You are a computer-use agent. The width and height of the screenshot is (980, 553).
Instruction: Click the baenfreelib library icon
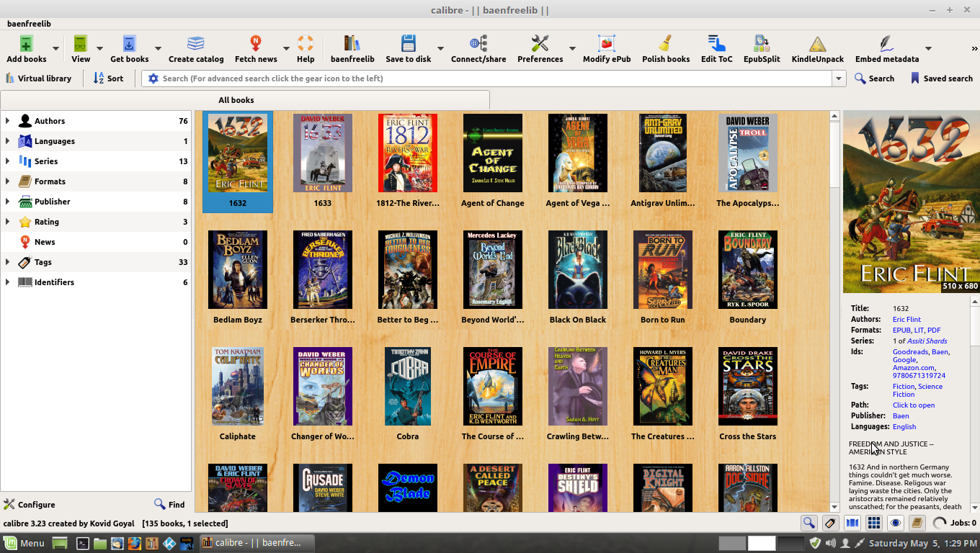352,43
